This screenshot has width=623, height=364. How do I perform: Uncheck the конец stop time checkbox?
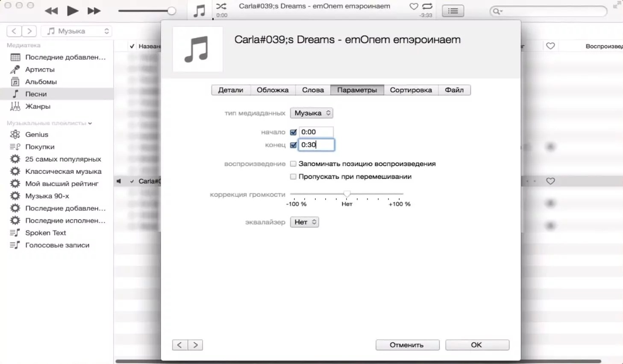(293, 145)
